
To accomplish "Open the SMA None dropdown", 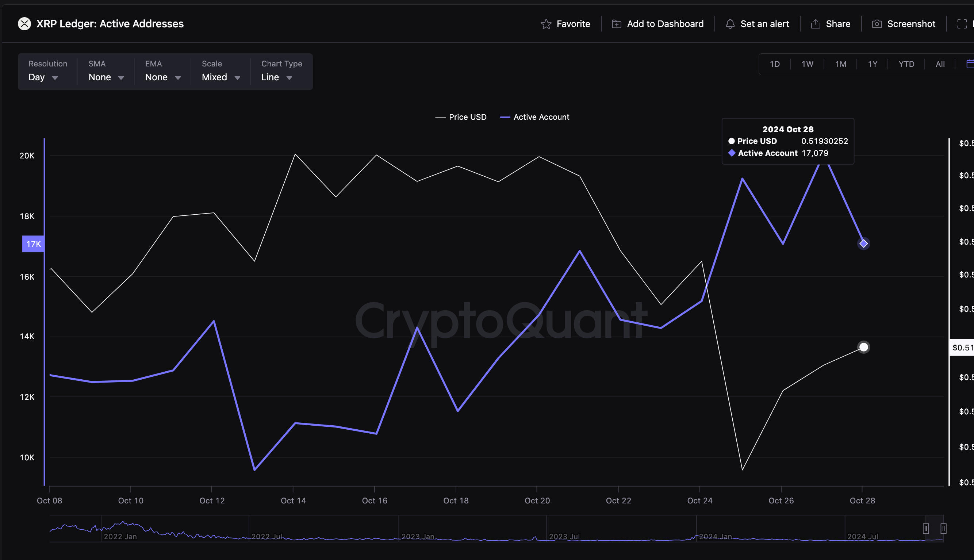I will coord(106,72).
